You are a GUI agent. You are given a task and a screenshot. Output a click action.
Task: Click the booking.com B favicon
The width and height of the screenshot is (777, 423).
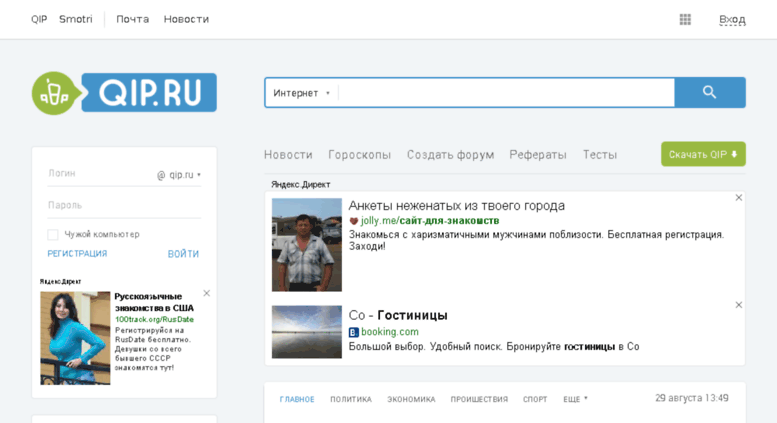(353, 332)
